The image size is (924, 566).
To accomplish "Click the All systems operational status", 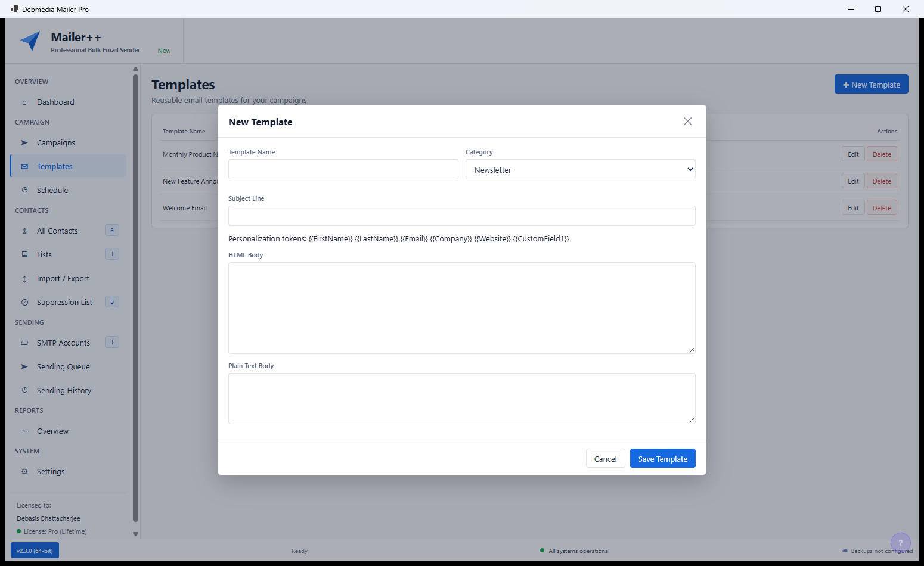I will point(575,551).
